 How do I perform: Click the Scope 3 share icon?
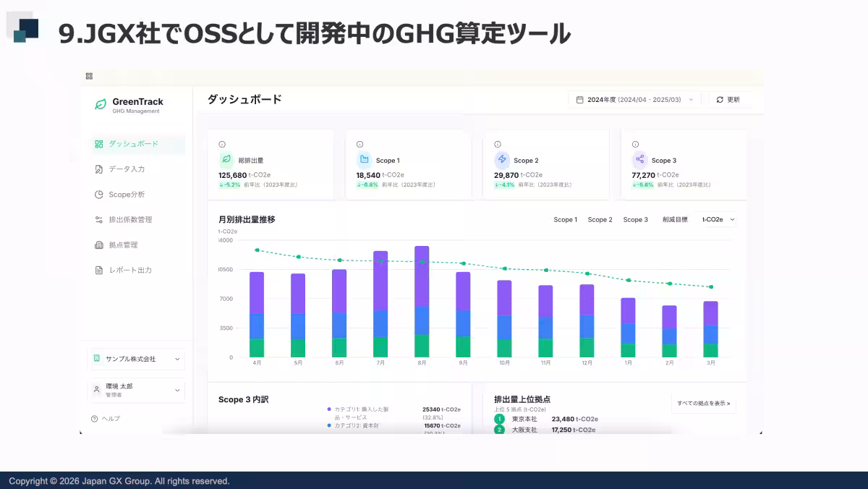pos(639,160)
